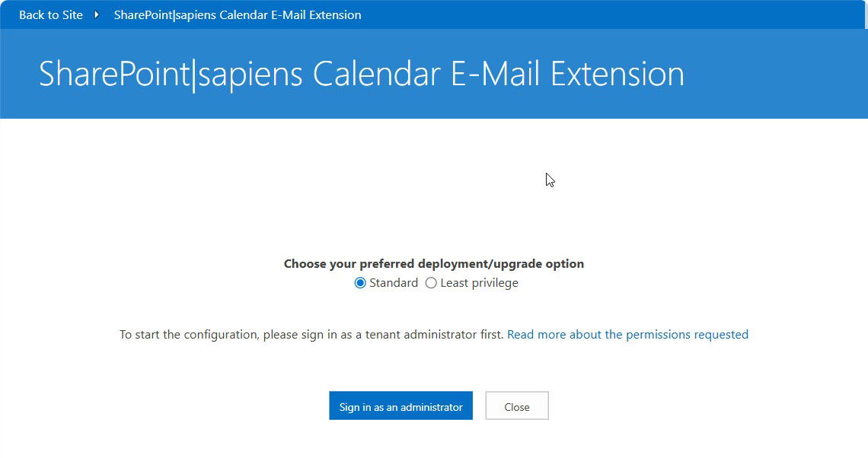Click the "Choose your preferred deployment/upgrade option" heading
This screenshot has height=458, width=868.
434,264
